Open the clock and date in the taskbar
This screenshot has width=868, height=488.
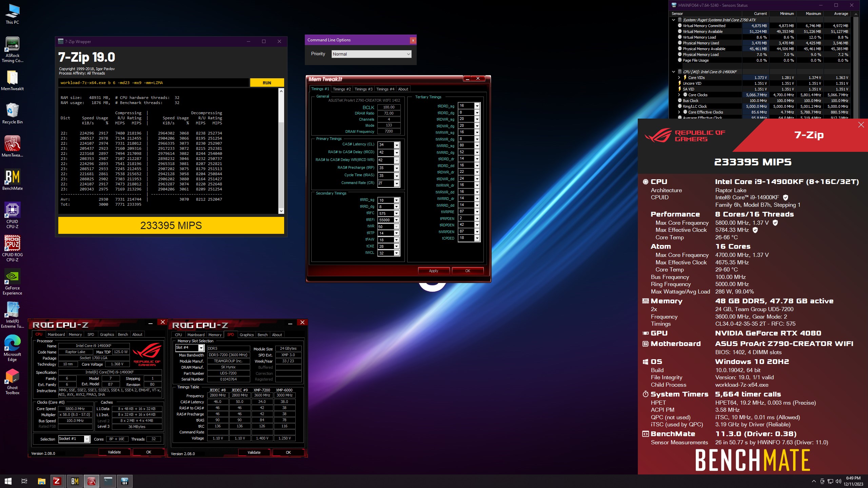coord(853,481)
